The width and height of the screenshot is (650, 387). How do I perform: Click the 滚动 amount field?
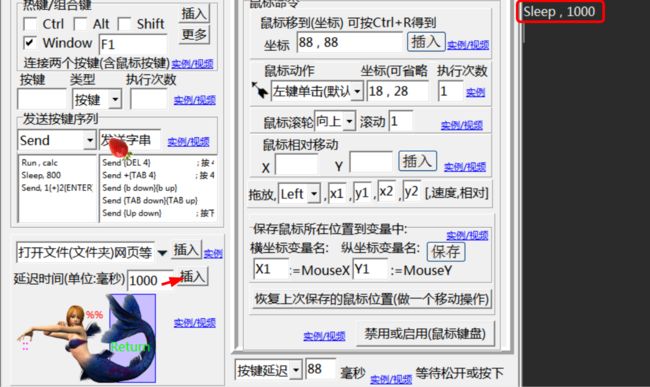coord(400,121)
